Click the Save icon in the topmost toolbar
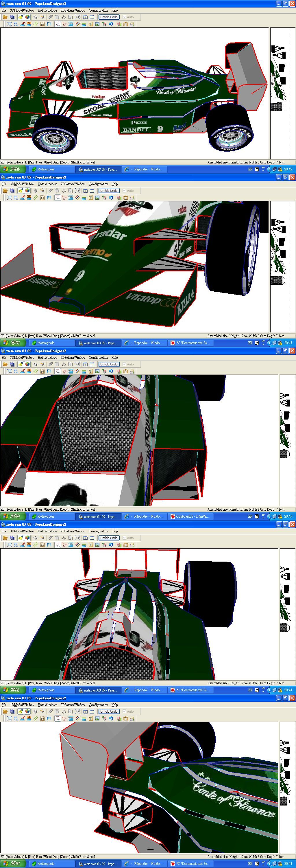This screenshot has width=296, height=868. tap(12, 17)
